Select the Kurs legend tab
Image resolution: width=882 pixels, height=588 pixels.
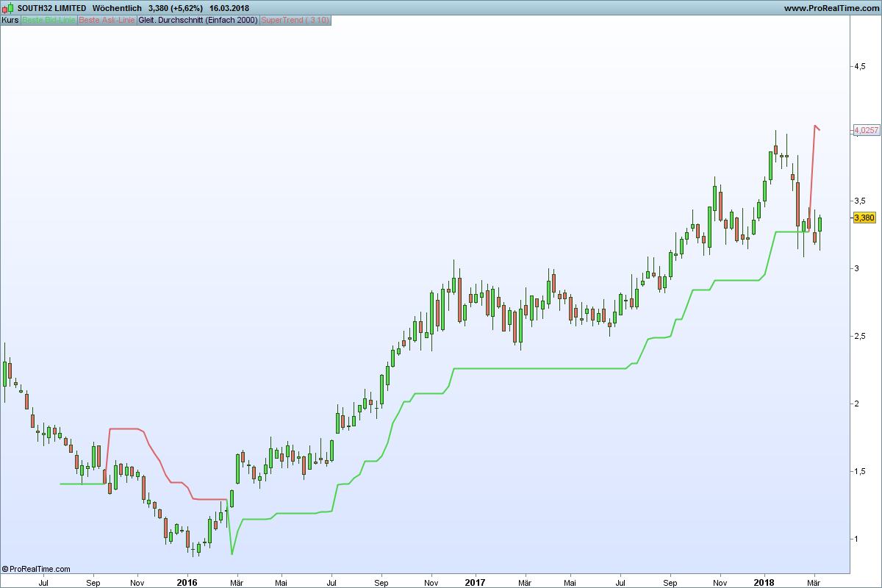[10, 20]
